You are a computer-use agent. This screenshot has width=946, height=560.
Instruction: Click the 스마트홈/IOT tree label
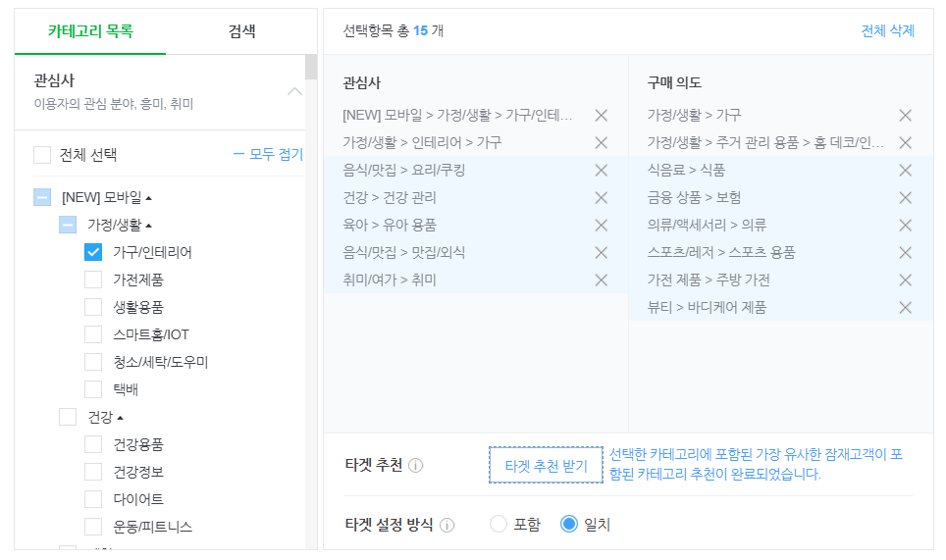151,334
